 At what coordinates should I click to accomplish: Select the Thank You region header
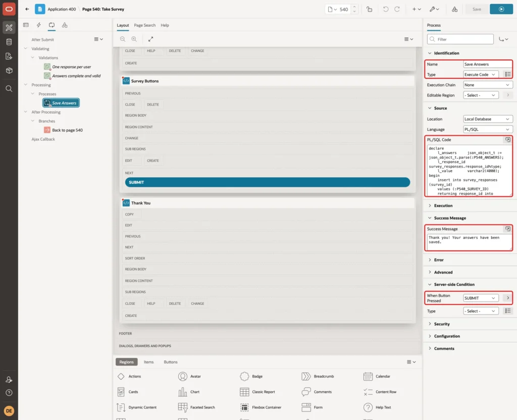tap(268, 203)
